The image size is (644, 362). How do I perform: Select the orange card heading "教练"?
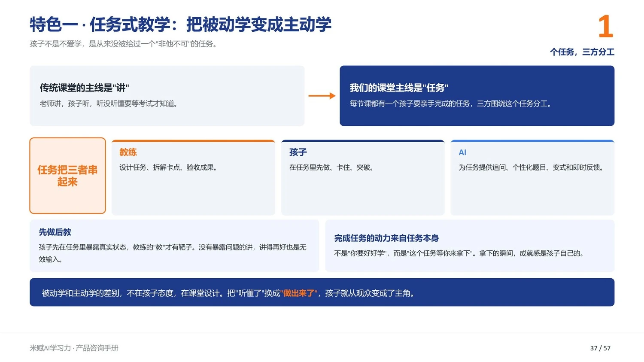coord(128,152)
